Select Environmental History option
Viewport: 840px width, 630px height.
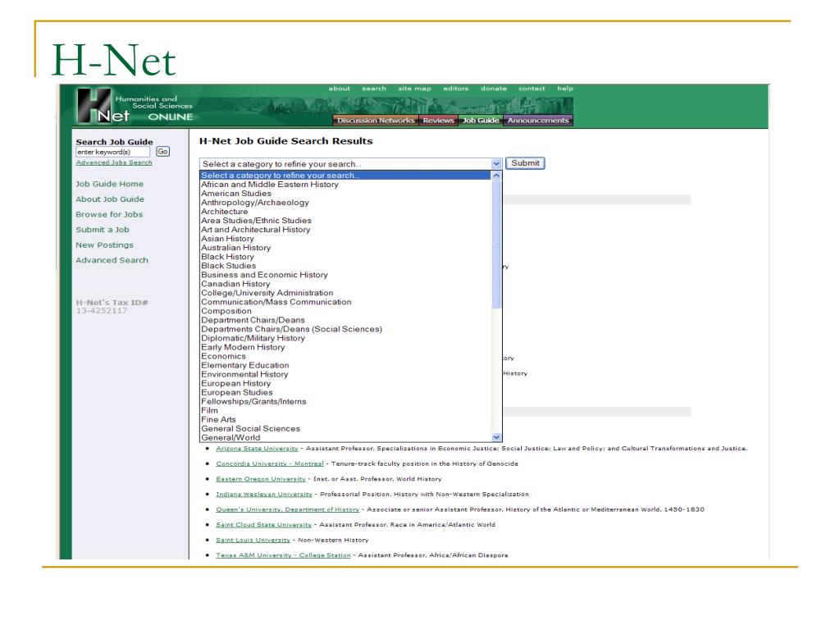(x=345, y=374)
